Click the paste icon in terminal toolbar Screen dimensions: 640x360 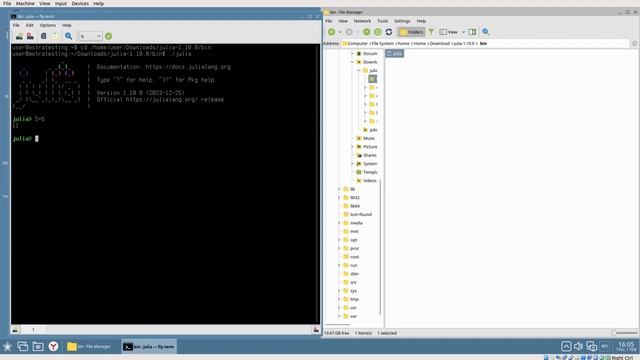(55, 36)
